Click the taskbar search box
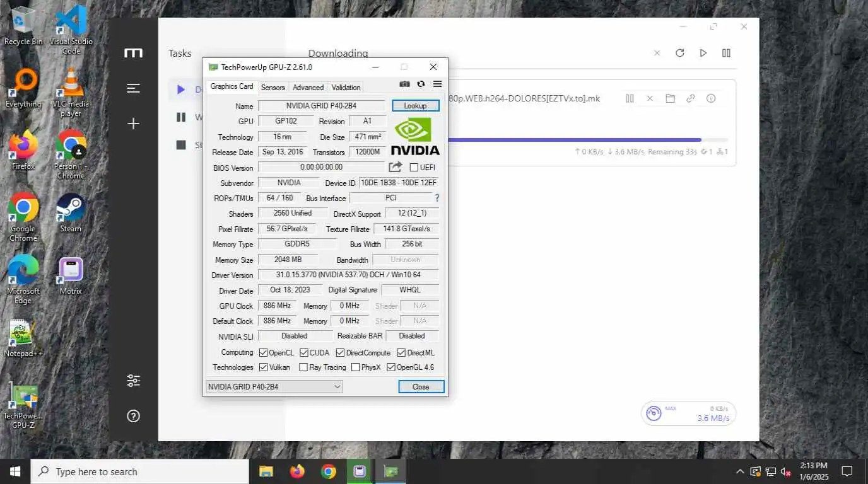Viewport: 868px width, 484px height. (139, 471)
